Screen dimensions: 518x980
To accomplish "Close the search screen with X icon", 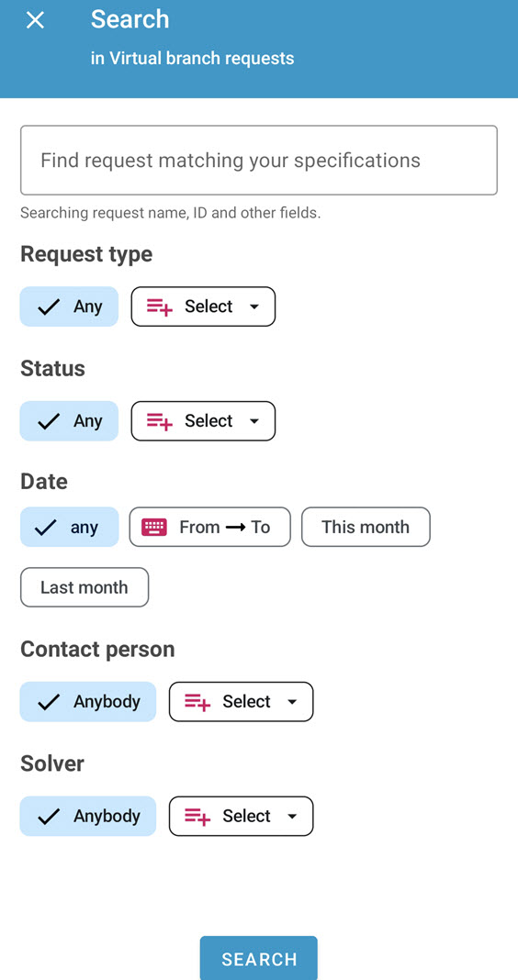I will [x=35, y=20].
